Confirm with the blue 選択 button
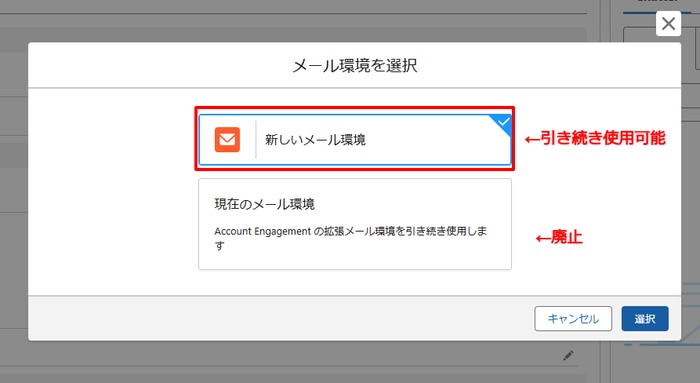 coord(645,319)
